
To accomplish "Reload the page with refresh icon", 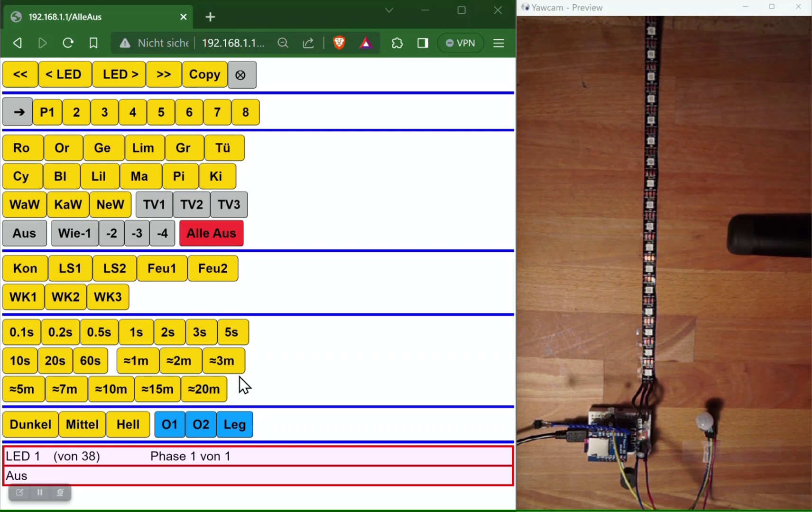I will [68, 43].
